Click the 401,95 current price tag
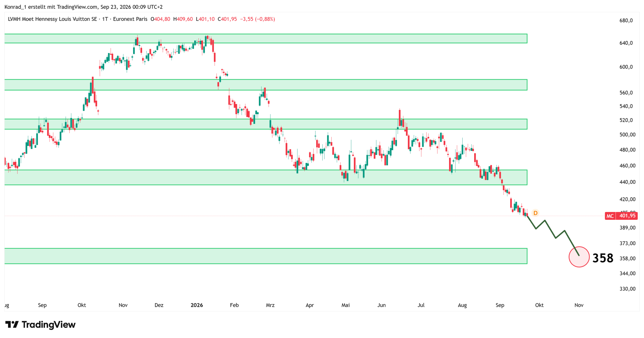Image resolution: width=644 pixels, height=338 pixels. pos(627,216)
